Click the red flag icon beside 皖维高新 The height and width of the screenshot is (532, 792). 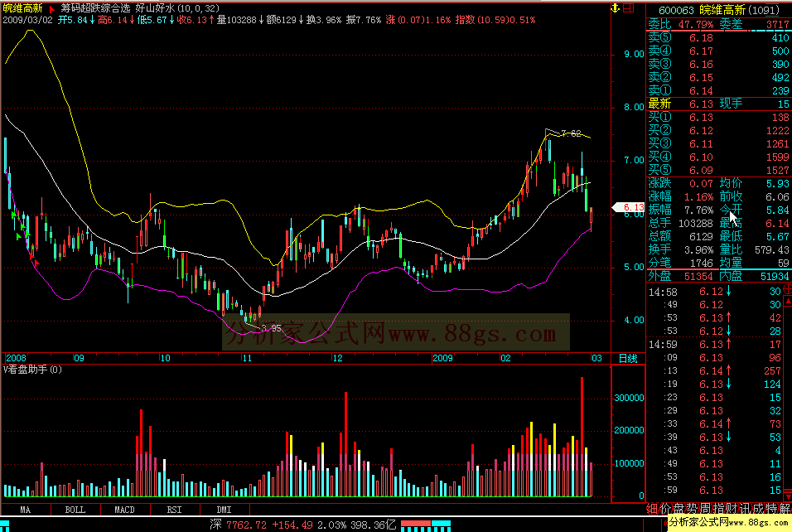(x=51, y=8)
